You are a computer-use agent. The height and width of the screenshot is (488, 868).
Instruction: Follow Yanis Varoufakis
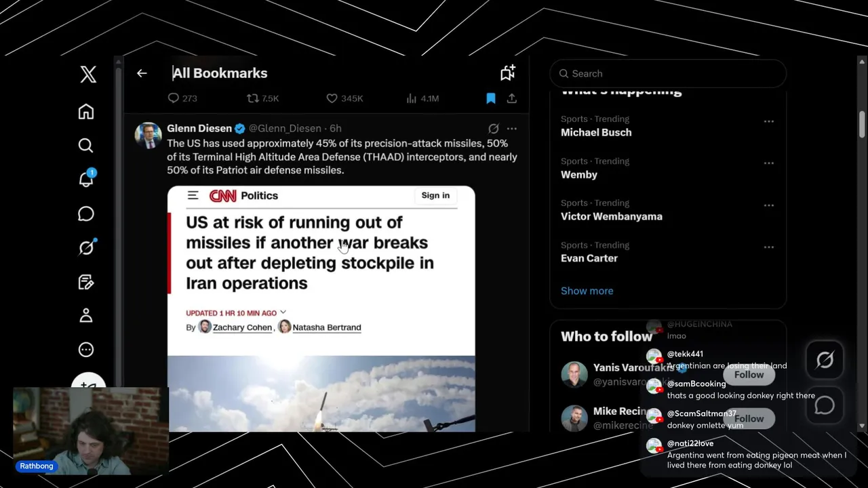coord(749,375)
